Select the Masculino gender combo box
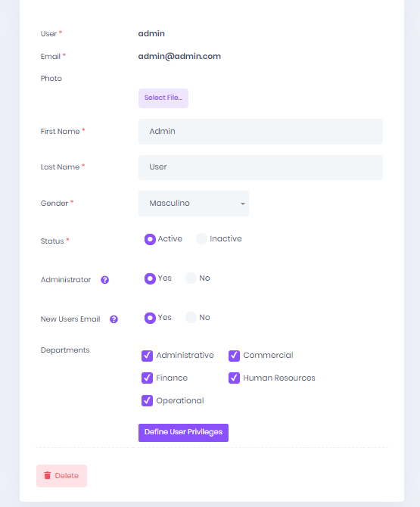420x507 pixels. (194, 204)
